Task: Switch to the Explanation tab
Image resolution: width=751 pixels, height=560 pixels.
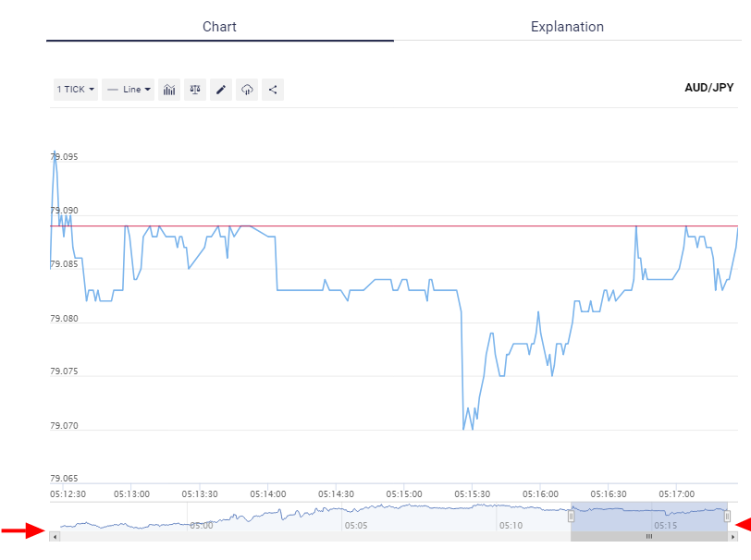Action: point(567,27)
